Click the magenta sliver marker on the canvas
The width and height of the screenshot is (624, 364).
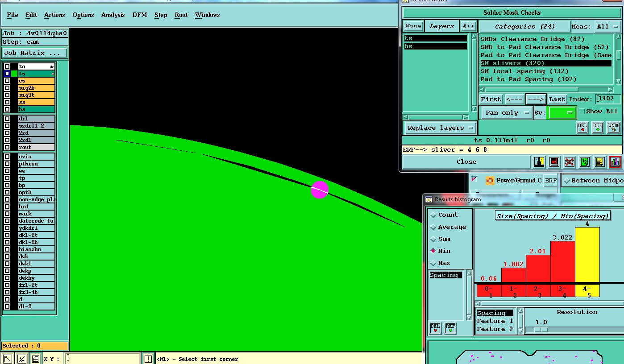click(x=320, y=190)
